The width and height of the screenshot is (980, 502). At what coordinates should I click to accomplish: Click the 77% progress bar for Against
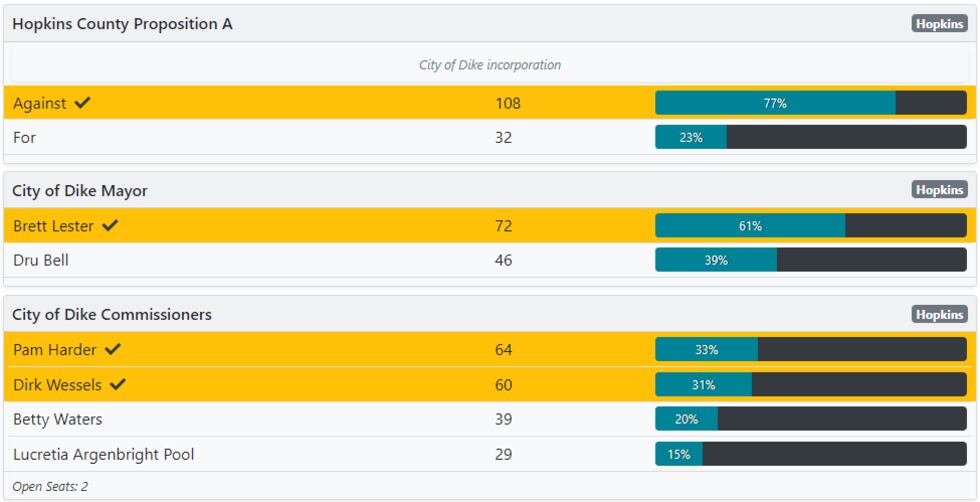coord(811,103)
